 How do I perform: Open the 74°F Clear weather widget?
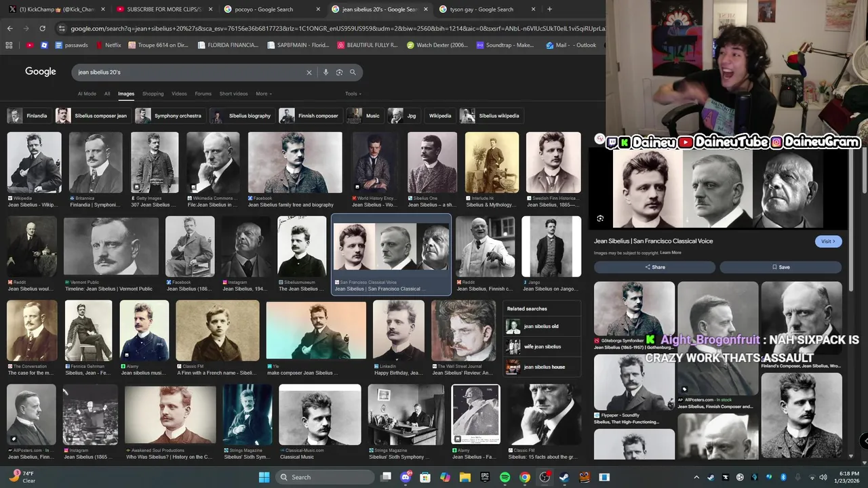pyautogui.click(x=23, y=477)
